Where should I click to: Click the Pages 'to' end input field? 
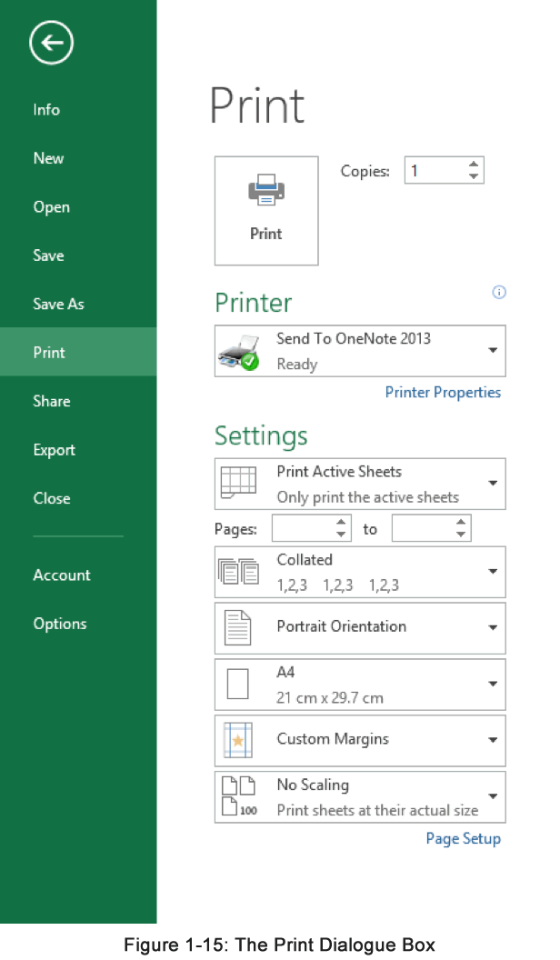tap(423, 528)
